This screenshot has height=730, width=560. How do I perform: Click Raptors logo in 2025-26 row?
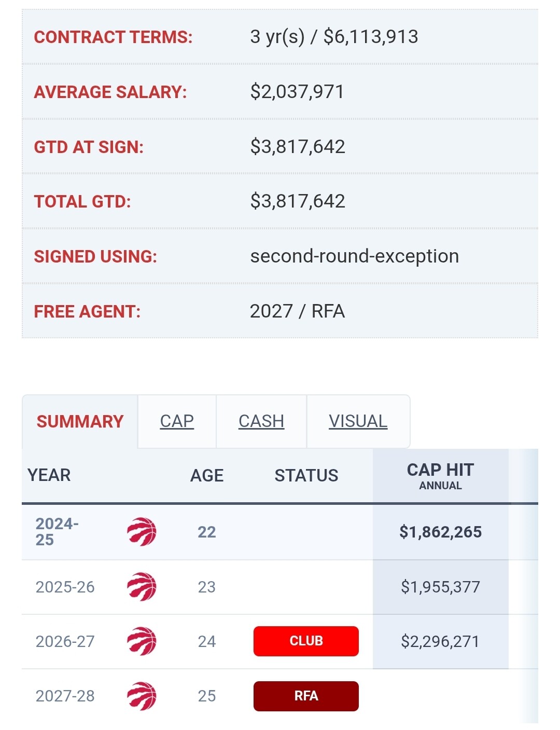point(142,587)
